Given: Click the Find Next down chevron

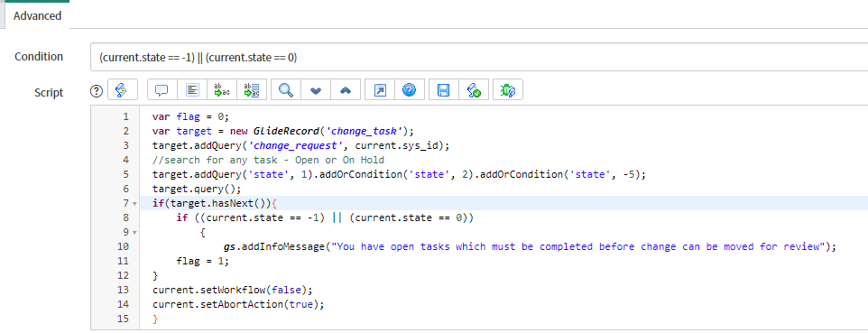Looking at the screenshot, I should (x=316, y=90).
